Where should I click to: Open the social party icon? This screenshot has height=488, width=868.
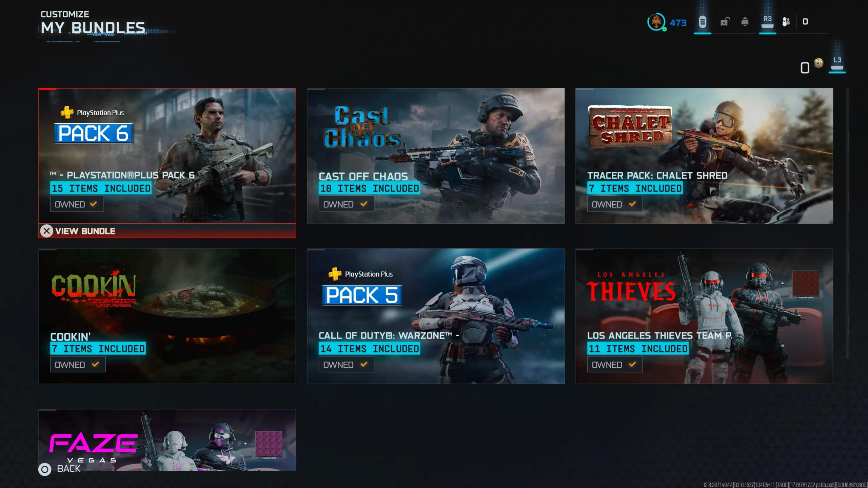pyautogui.click(x=786, y=22)
